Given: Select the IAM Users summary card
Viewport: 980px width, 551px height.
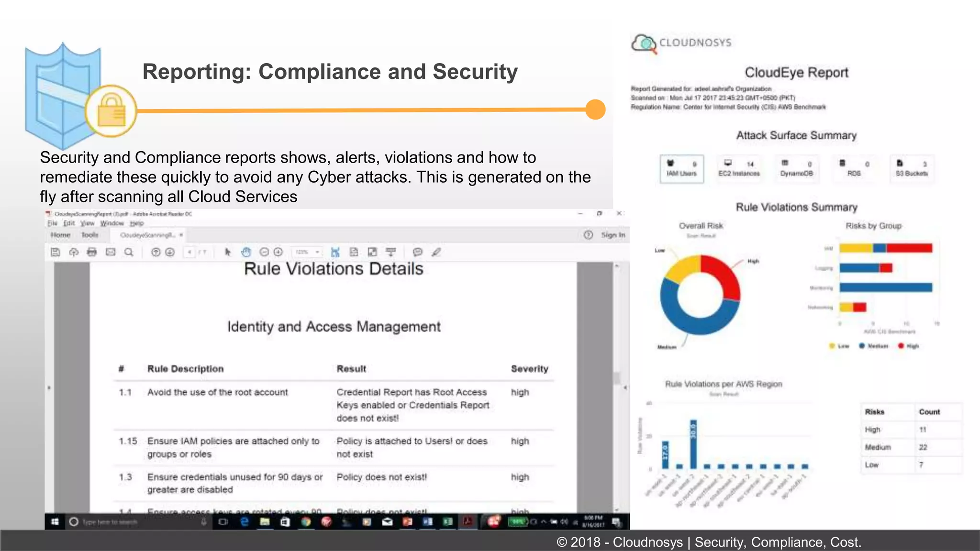Looking at the screenshot, I should (682, 169).
